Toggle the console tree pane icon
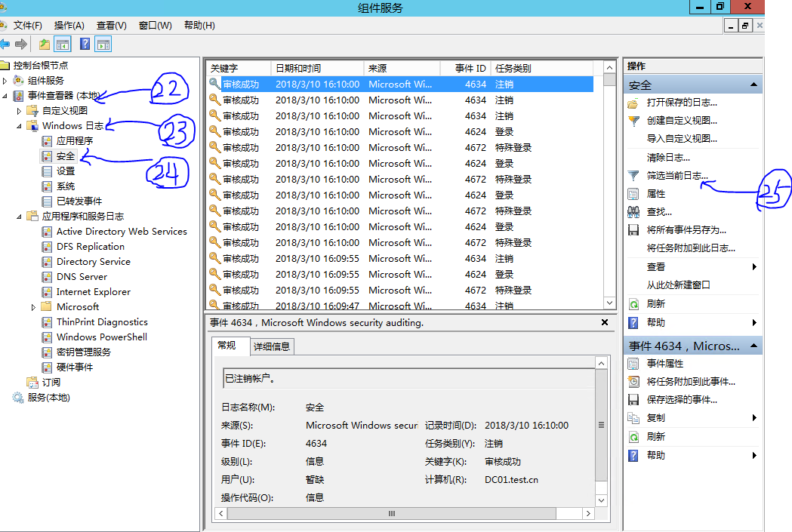The height and width of the screenshot is (532, 792). click(x=62, y=43)
